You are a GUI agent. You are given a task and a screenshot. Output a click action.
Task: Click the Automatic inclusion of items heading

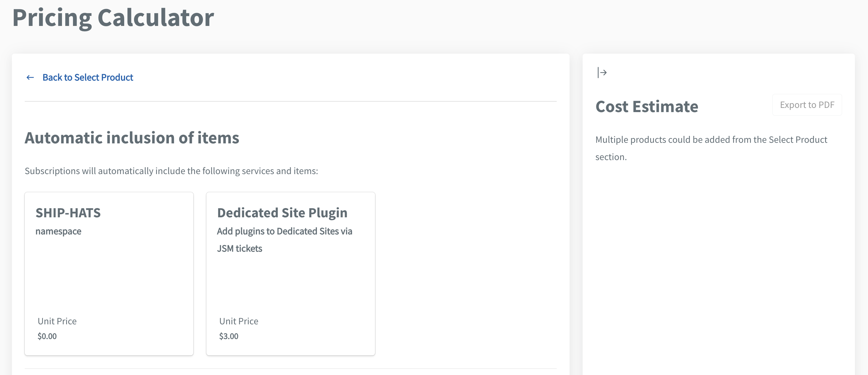132,138
